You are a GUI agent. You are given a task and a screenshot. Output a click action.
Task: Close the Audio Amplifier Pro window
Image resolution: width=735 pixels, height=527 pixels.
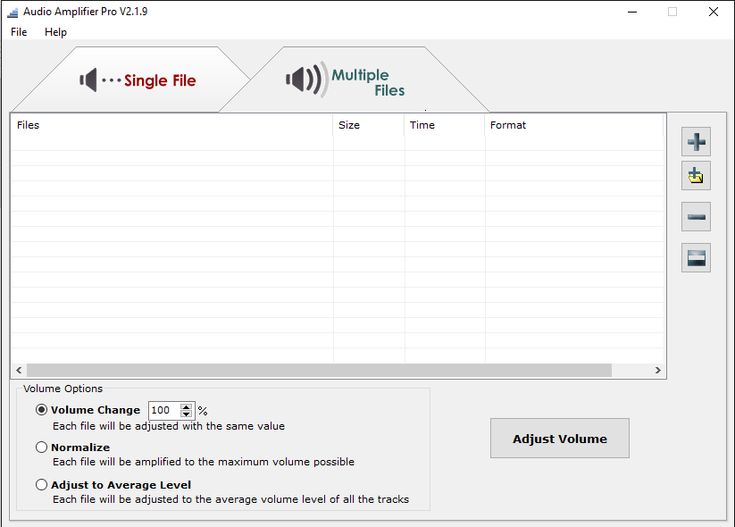tap(713, 12)
